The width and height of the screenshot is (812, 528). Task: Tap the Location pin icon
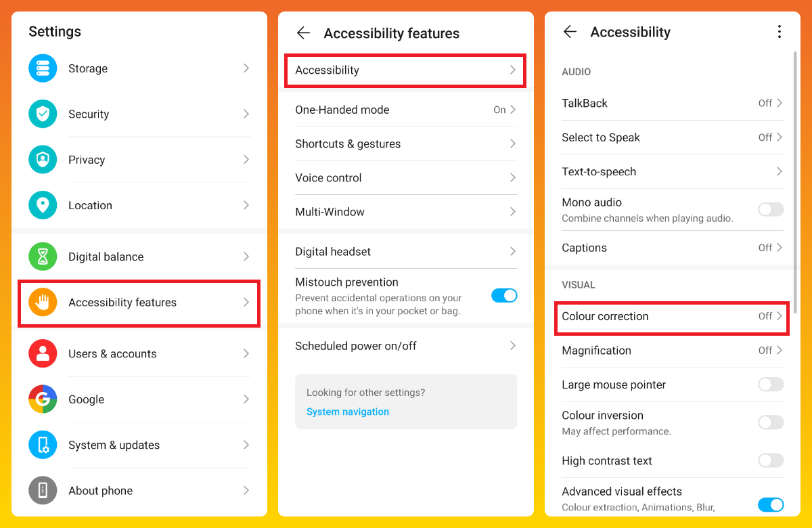point(43,205)
